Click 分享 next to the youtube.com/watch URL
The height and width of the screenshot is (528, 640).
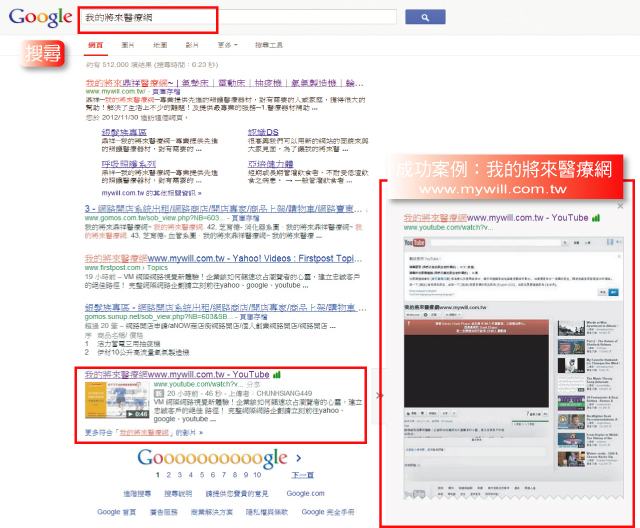point(253,384)
